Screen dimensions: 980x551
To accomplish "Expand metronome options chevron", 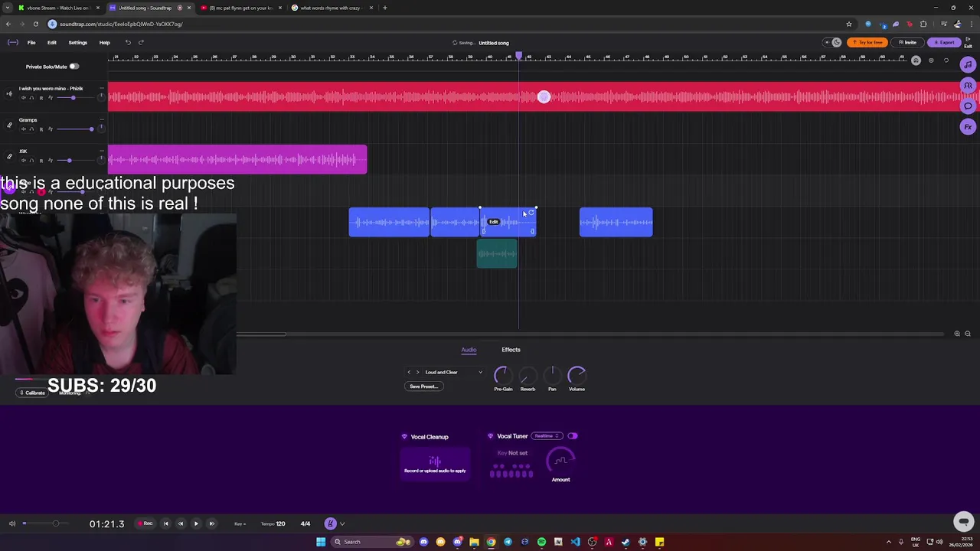I will [342, 523].
